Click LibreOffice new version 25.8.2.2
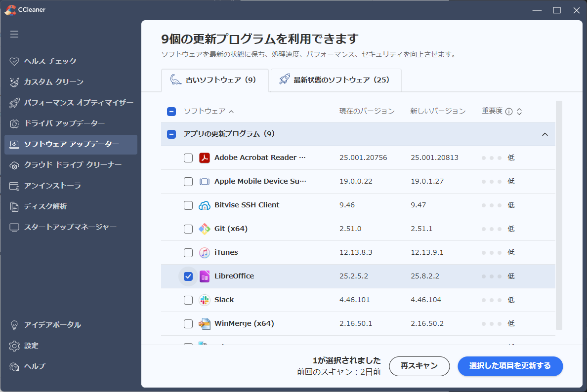587x392 pixels. (x=425, y=276)
